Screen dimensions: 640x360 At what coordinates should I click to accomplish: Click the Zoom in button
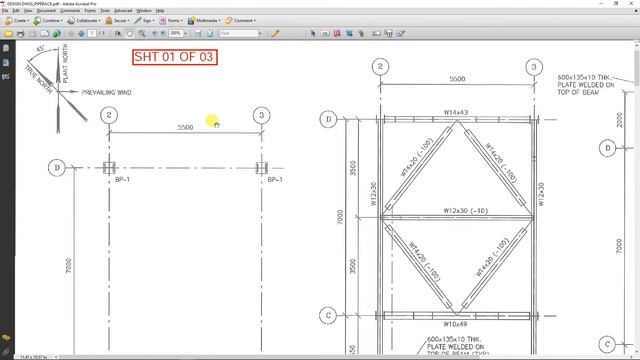163,33
